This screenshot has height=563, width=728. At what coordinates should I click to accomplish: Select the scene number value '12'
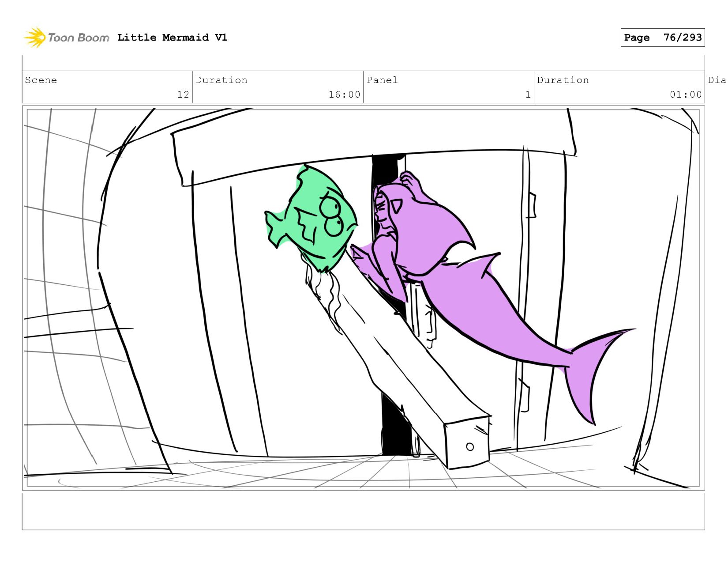(x=183, y=94)
